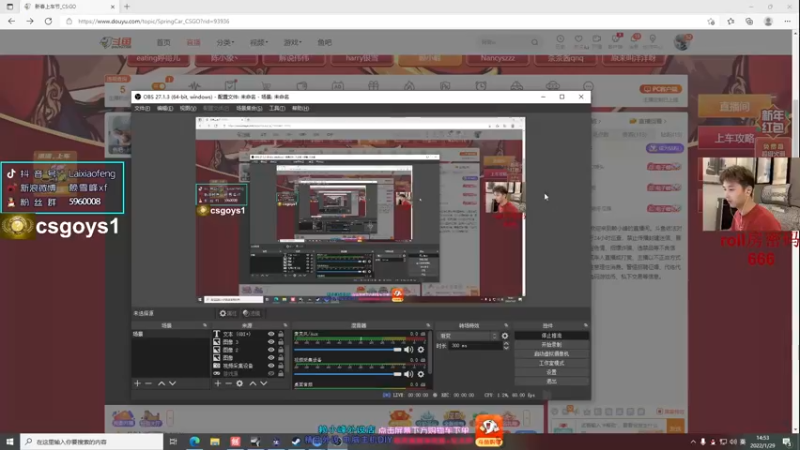Open the transition properties gear icon
The image size is (800, 450).
(505, 336)
